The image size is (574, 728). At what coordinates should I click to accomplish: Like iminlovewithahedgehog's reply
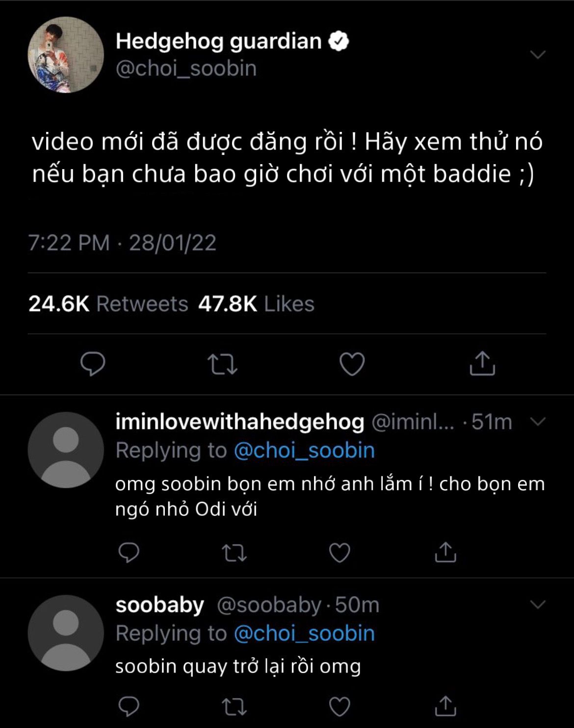339,552
